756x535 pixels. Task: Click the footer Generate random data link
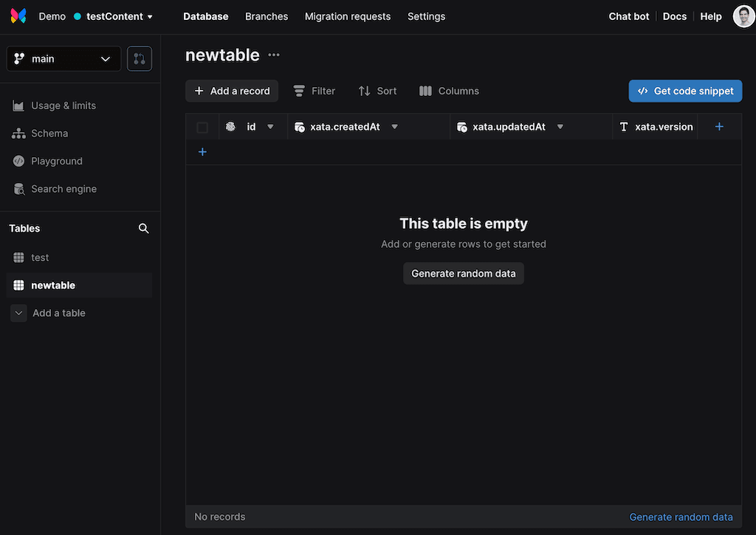681,517
